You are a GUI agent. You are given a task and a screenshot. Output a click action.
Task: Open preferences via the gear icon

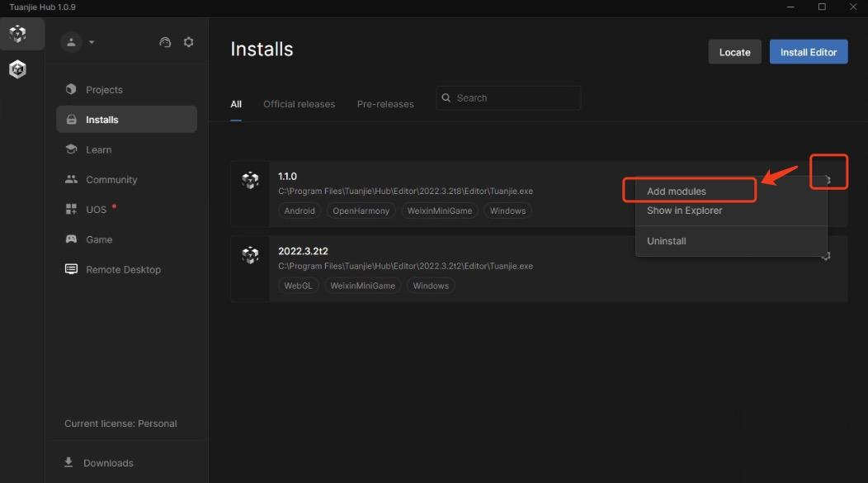pyautogui.click(x=189, y=42)
